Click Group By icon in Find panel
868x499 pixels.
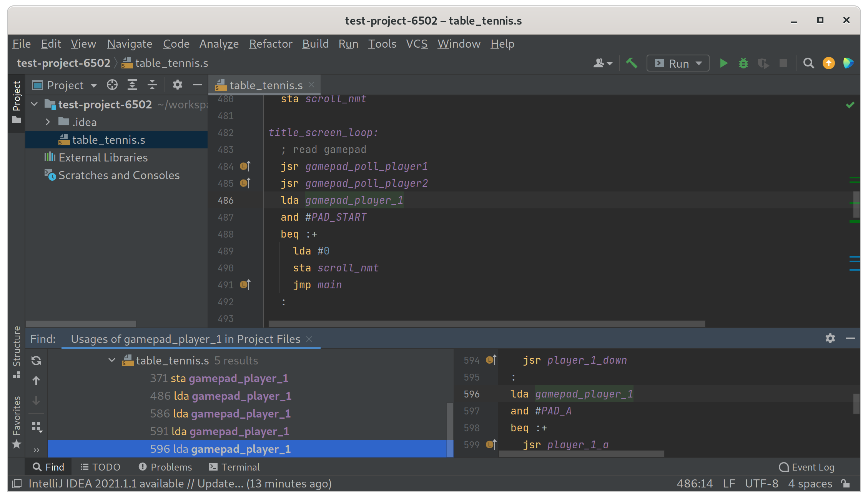pos(37,427)
